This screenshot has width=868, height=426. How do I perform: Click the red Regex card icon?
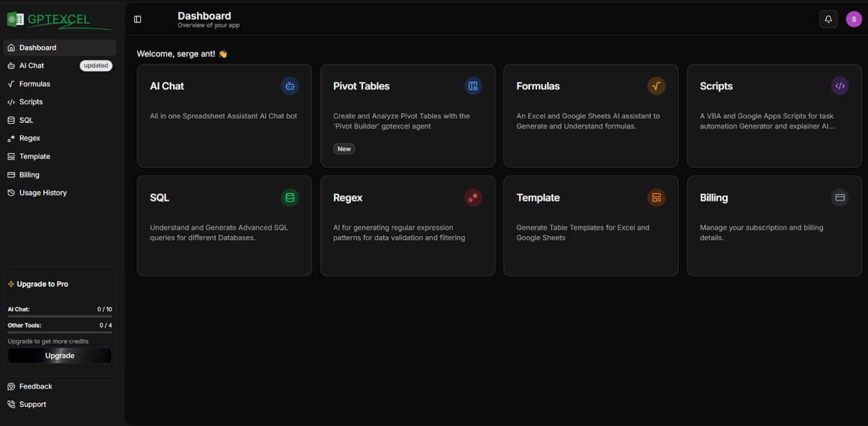click(x=473, y=197)
